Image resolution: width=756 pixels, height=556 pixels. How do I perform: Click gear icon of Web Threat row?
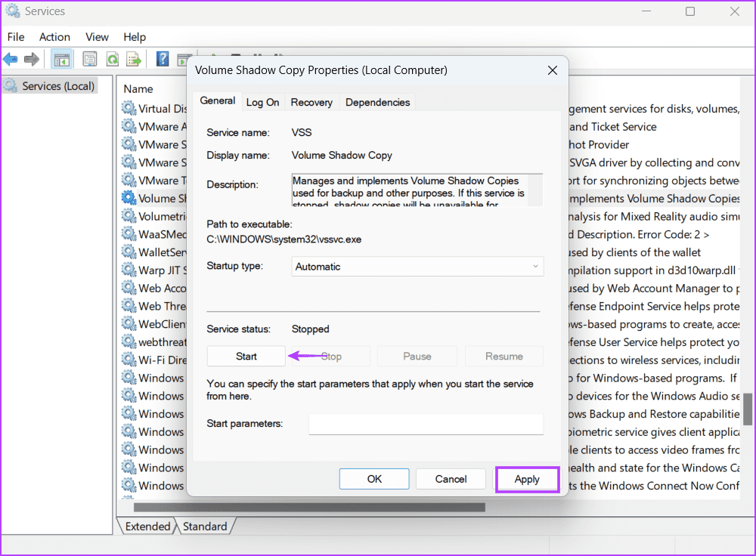click(x=129, y=306)
